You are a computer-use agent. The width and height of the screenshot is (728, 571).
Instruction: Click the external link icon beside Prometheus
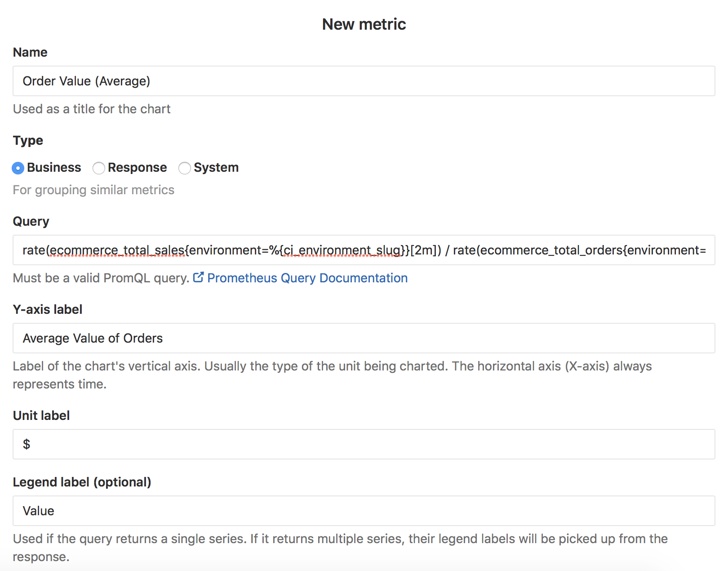198,277
